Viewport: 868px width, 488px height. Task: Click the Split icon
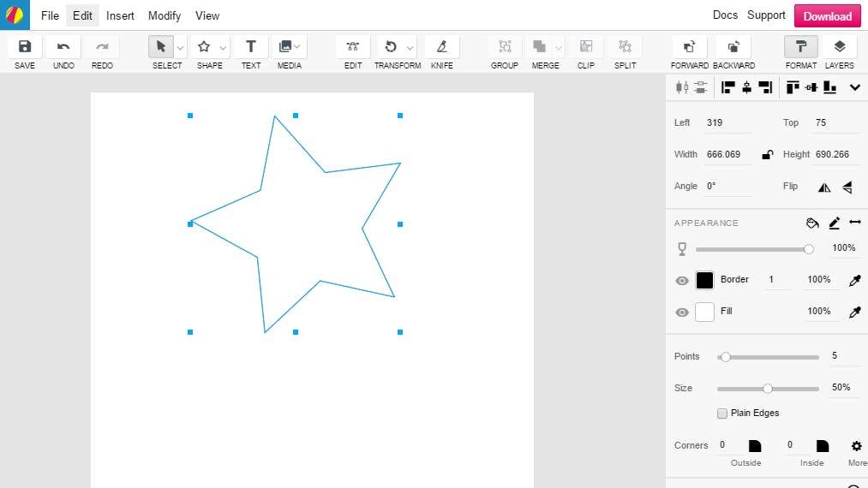click(x=625, y=47)
